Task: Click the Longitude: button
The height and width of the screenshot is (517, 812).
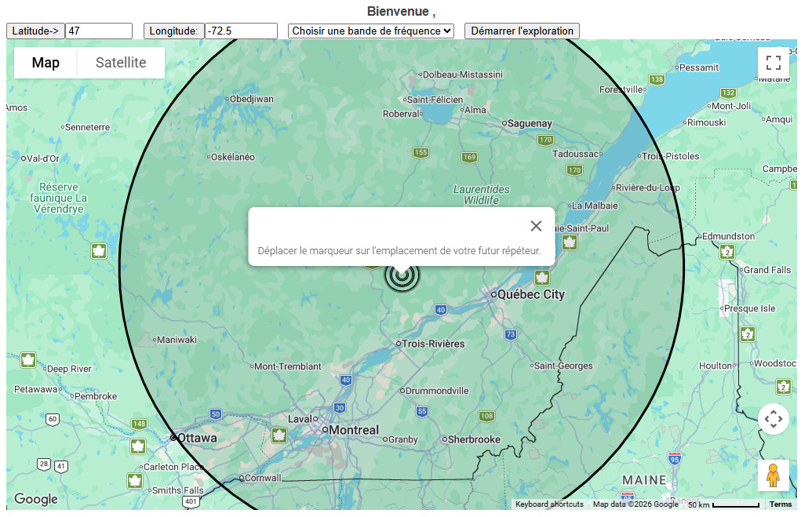Action: [x=173, y=31]
